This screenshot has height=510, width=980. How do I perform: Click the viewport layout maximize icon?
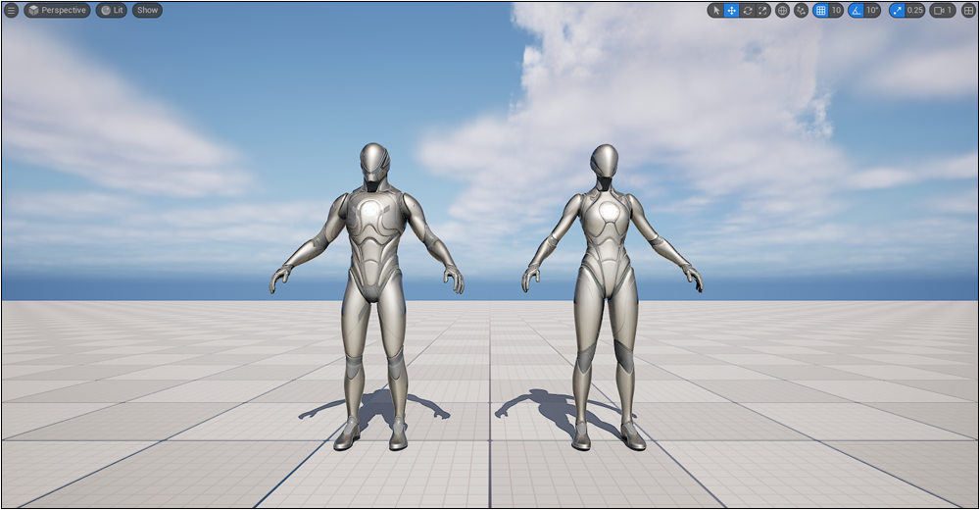pyautogui.click(x=968, y=10)
